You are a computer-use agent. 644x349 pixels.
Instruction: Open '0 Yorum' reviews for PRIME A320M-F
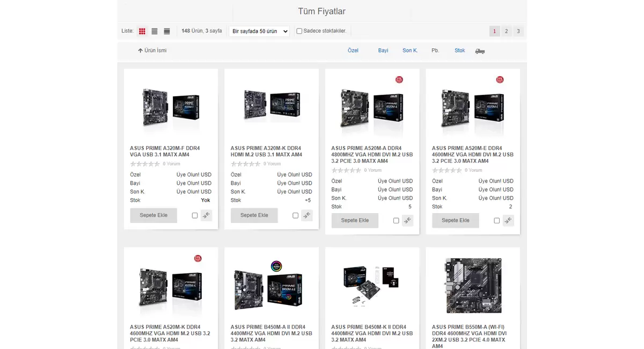point(172,164)
